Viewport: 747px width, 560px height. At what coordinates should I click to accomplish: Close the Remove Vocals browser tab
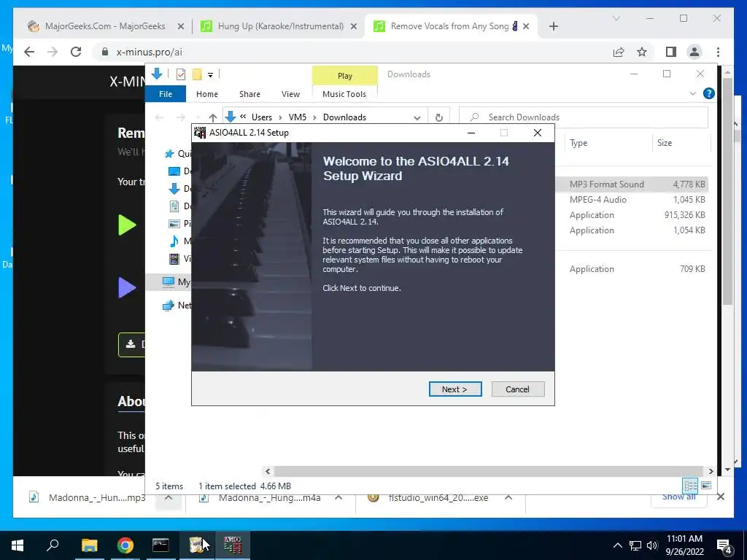pyautogui.click(x=526, y=26)
